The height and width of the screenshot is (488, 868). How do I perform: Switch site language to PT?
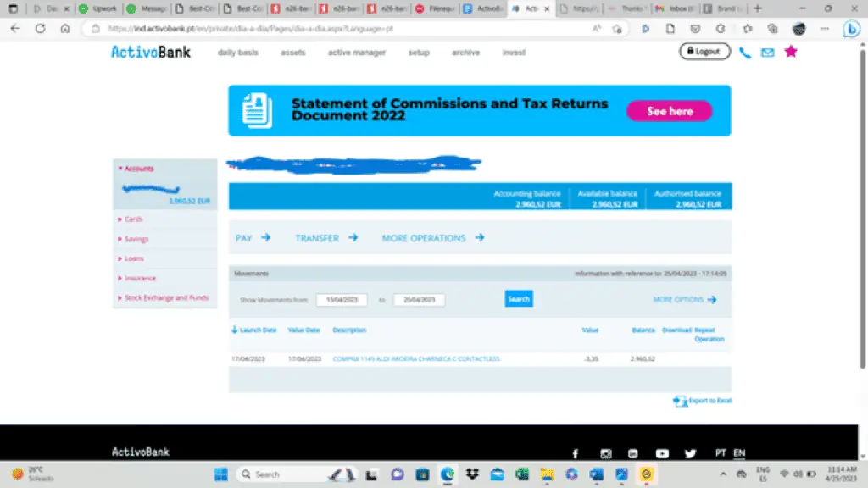721,453
